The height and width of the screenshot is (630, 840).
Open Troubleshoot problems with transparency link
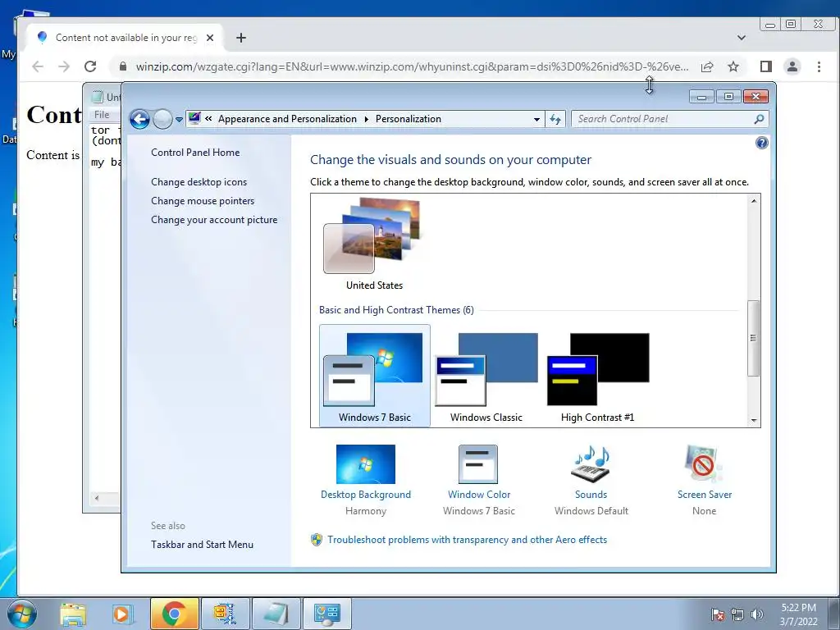467,540
